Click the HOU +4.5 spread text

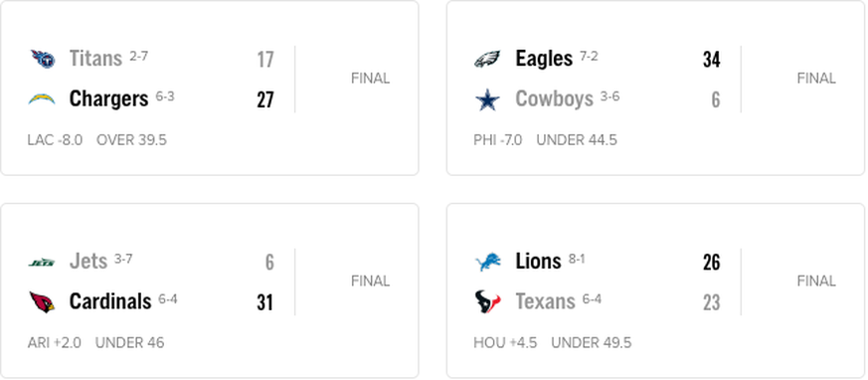(x=505, y=343)
